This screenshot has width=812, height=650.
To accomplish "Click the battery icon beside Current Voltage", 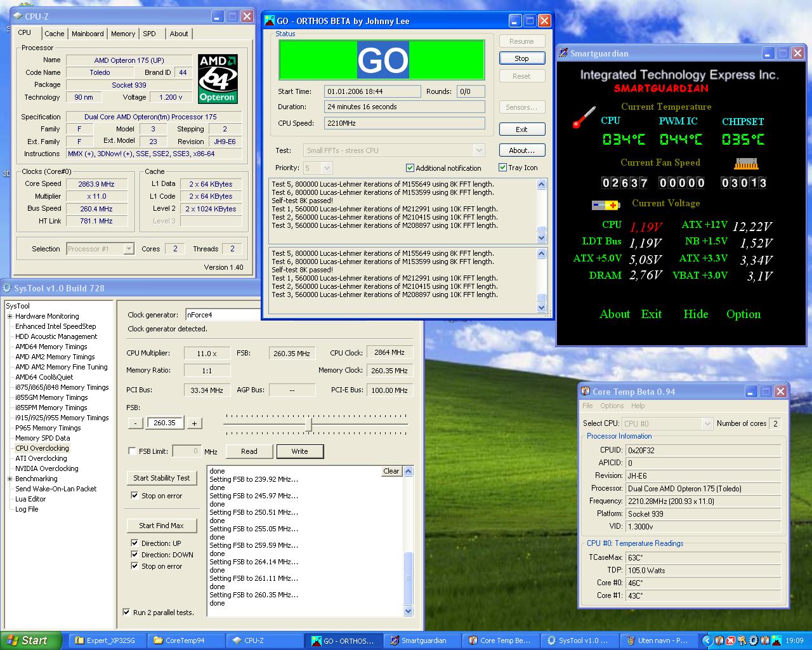I will [605, 205].
